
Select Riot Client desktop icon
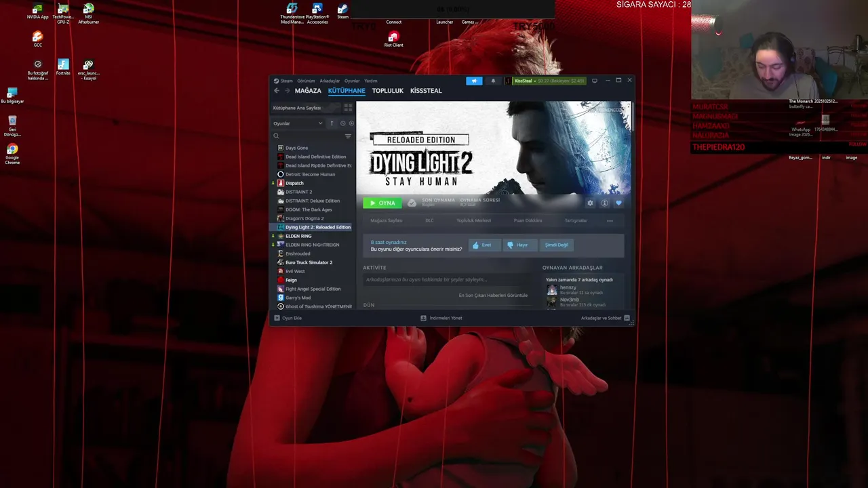coord(393,39)
